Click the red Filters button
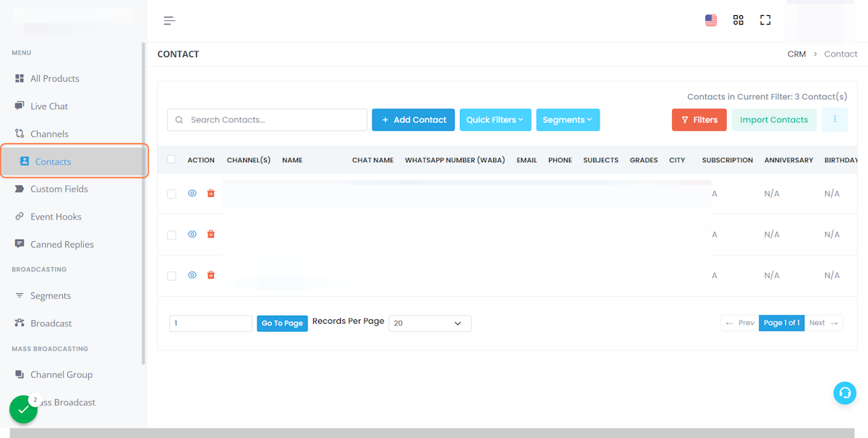Image resolution: width=868 pixels, height=438 pixels. pos(699,119)
